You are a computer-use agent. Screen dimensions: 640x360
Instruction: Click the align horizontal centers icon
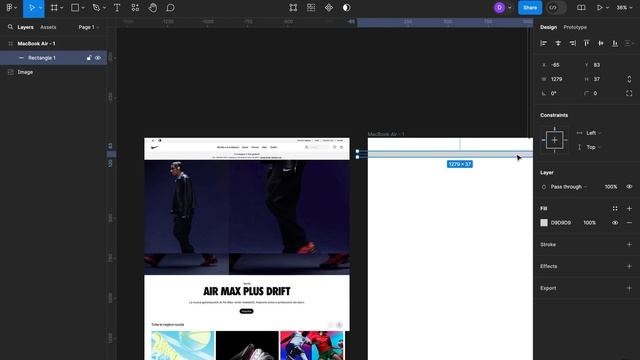(558, 43)
